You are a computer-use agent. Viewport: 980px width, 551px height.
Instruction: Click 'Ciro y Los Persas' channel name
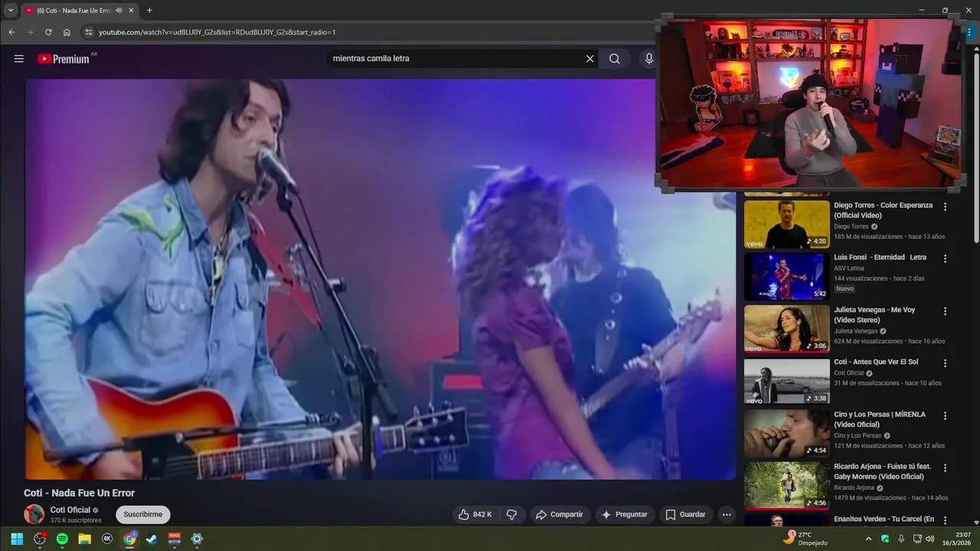coord(858,435)
